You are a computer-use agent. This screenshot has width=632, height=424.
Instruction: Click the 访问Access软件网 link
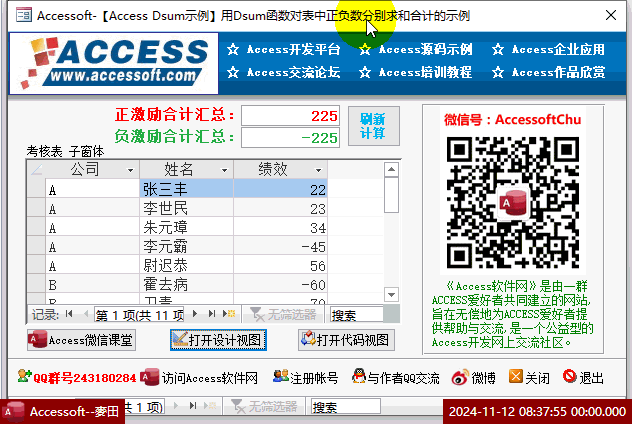(x=199, y=378)
